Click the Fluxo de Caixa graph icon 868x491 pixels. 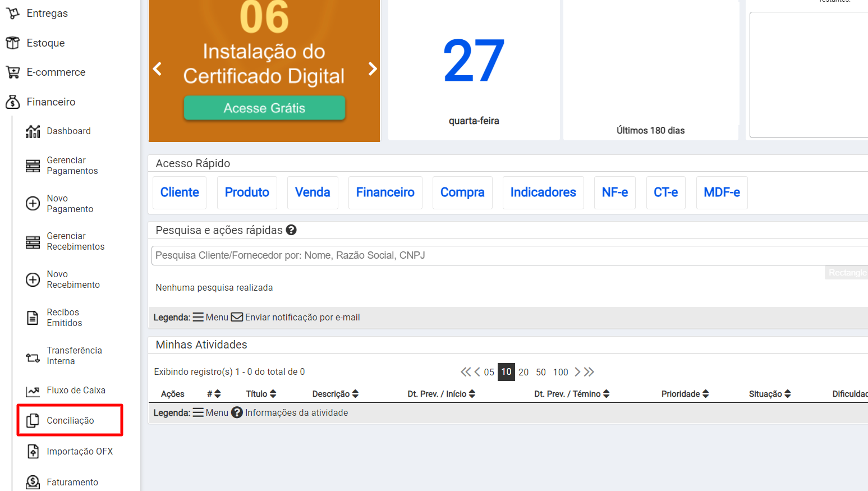click(x=33, y=391)
